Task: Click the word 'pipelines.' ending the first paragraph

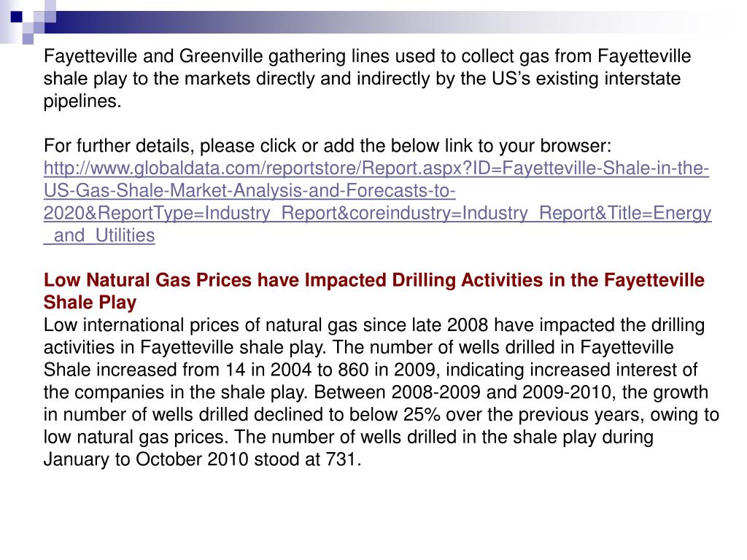Action: 82,101
